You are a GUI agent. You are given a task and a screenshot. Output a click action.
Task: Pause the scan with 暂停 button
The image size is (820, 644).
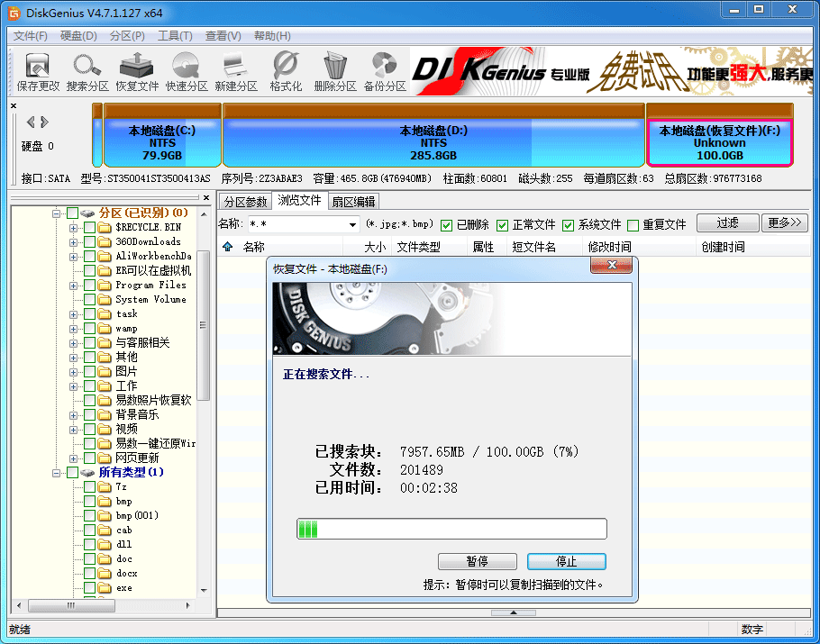[x=477, y=561]
